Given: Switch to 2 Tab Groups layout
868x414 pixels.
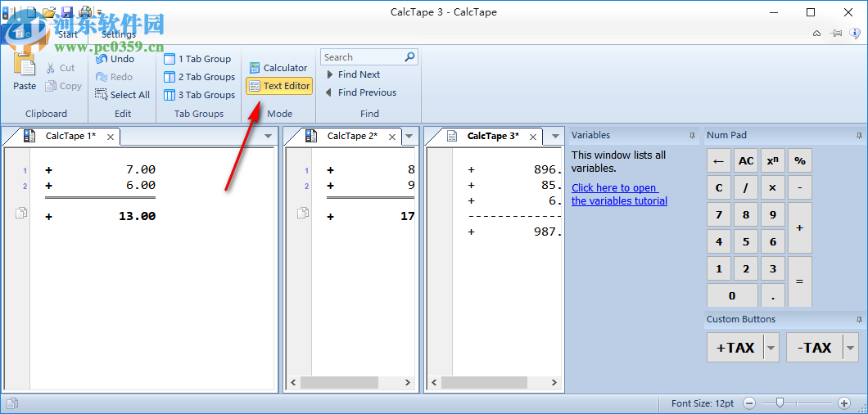Looking at the screenshot, I should [x=199, y=77].
